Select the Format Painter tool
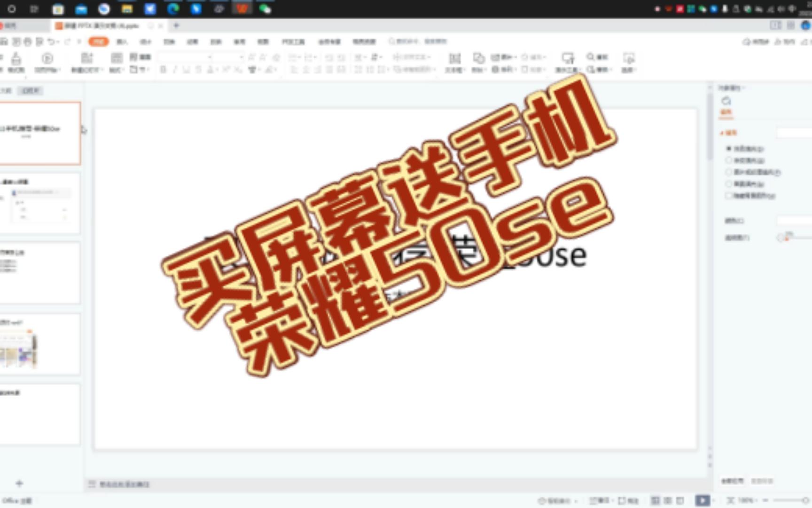This screenshot has height=508, width=812. pyautogui.click(x=16, y=63)
